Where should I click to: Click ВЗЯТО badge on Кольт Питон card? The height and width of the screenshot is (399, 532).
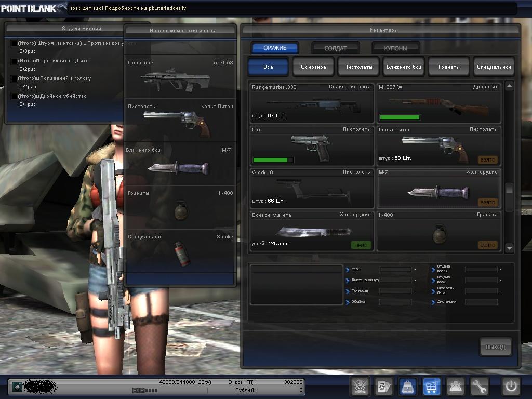click(487, 159)
